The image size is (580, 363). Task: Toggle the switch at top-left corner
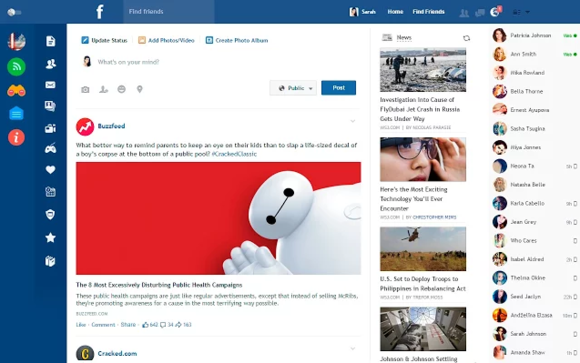14,12
